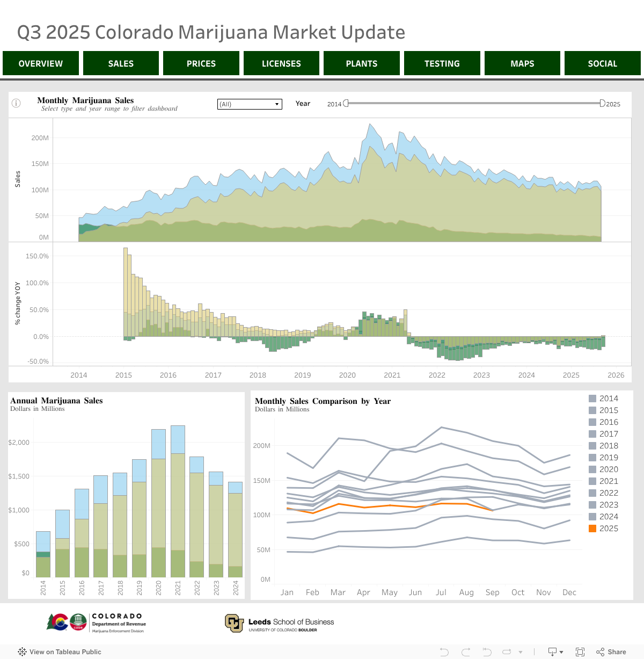
Task: Click the Share icon
Action: click(x=611, y=651)
